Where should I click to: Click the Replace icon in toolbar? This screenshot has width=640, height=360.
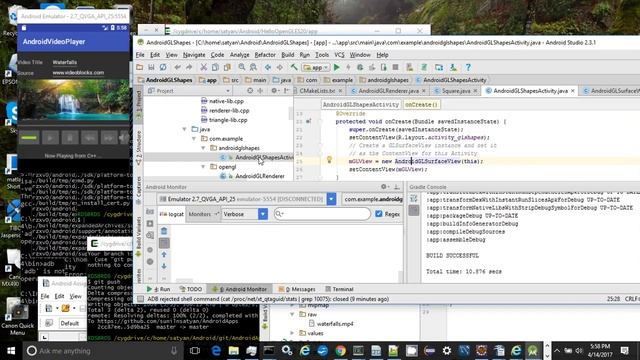[x=253, y=67]
